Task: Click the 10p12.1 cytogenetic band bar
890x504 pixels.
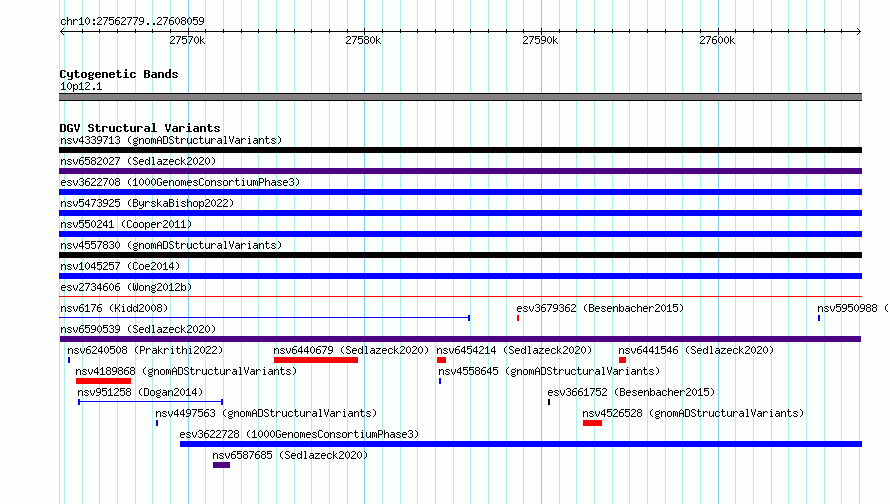Action: [460, 97]
